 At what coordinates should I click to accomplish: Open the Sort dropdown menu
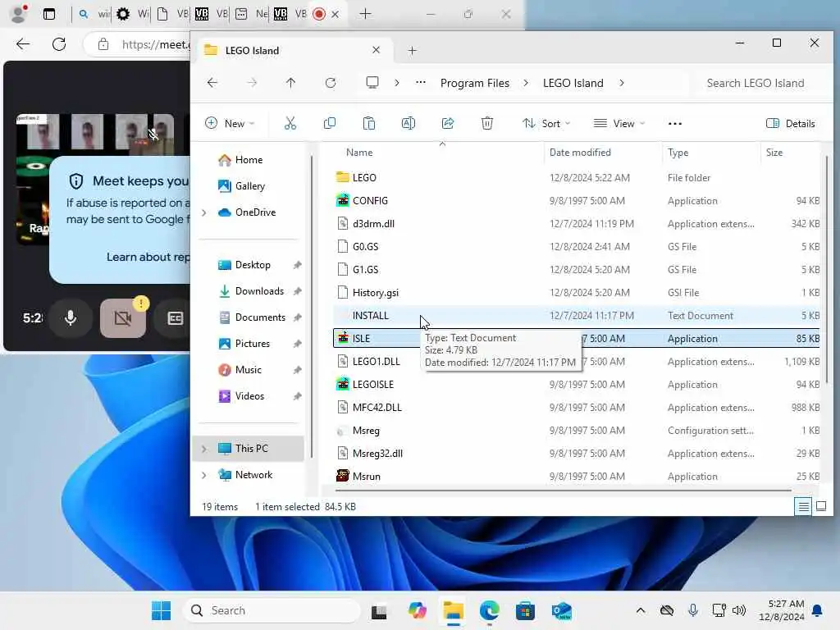546,124
